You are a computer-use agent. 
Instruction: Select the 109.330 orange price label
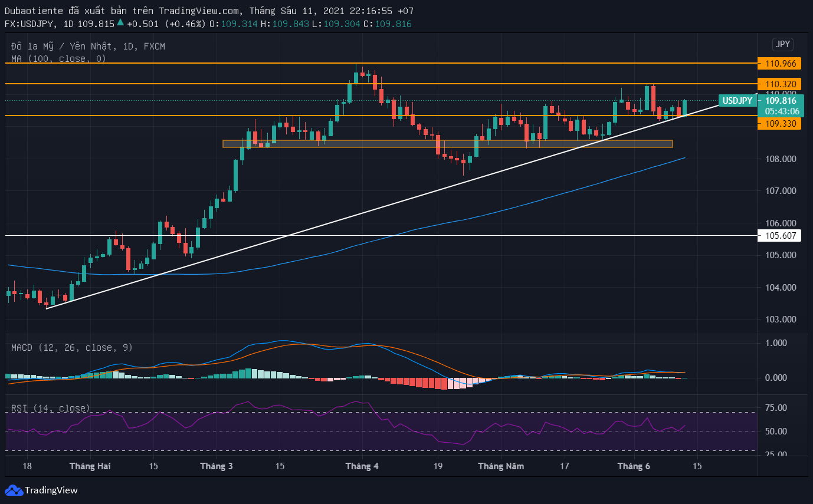(x=780, y=124)
